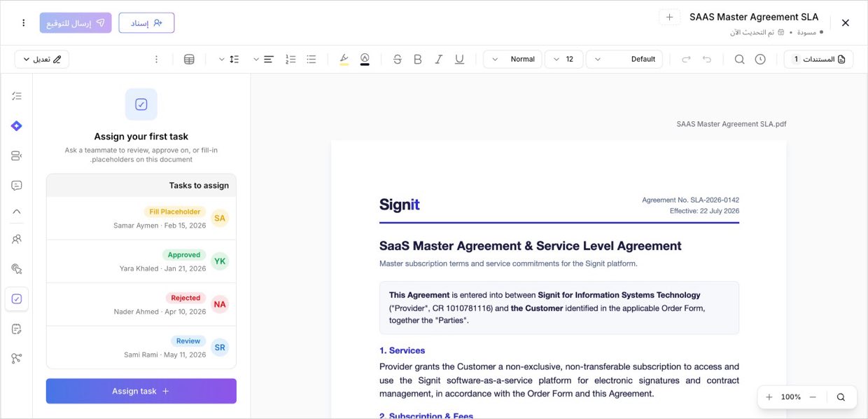This screenshot has width=868, height=419.
Task: Select the Approved task for Yara Khaled
Action: [141, 261]
